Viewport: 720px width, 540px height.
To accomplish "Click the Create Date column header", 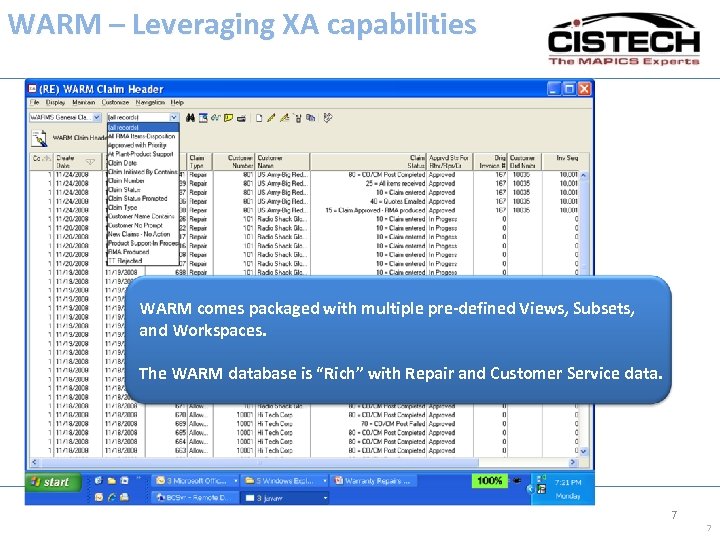I will pyautogui.click(x=77, y=162).
